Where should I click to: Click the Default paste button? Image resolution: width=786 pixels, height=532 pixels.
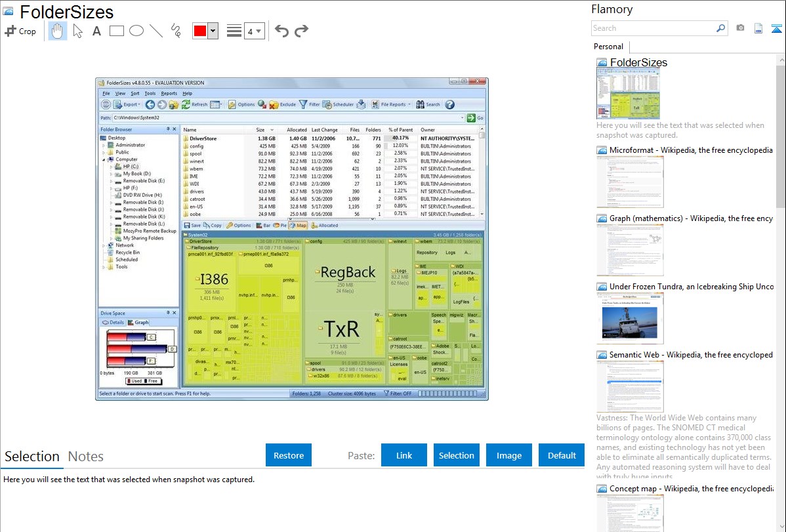[x=562, y=455]
